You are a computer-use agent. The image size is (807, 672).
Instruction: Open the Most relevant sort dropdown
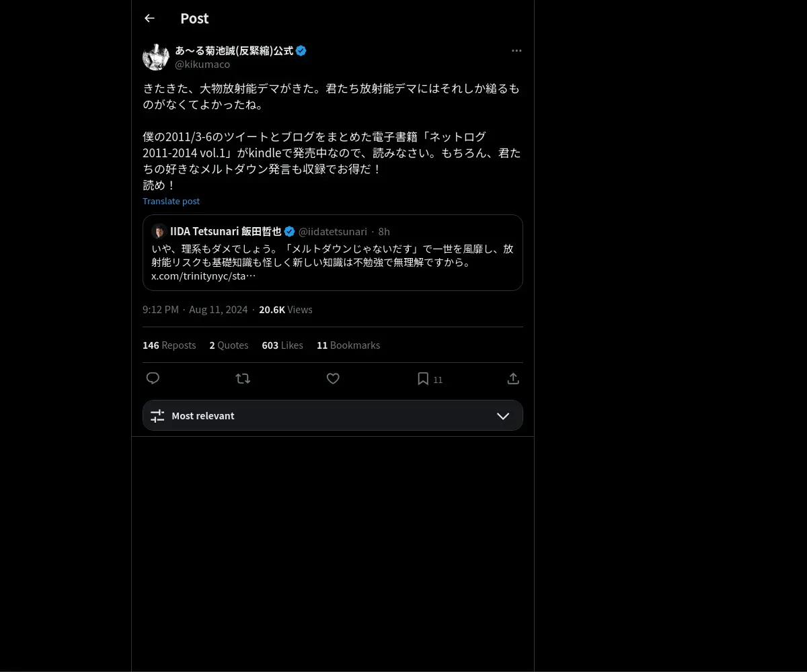click(333, 415)
